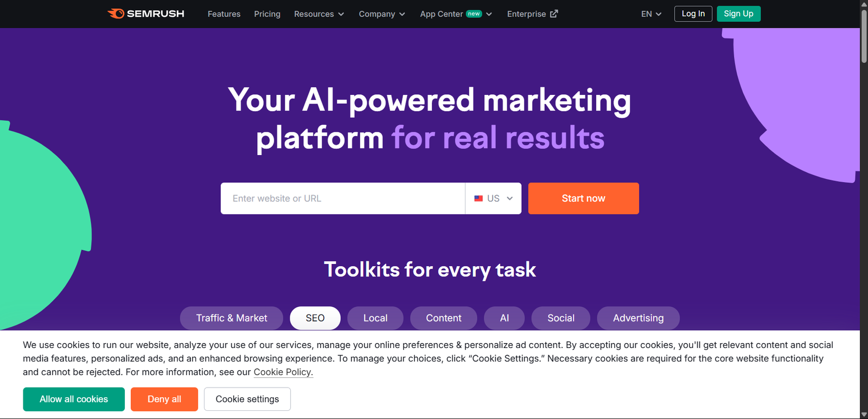The width and height of the screenshot is (868, 419).
Task: Click the scrollbar up arrow
Action: tap(863, 4)
